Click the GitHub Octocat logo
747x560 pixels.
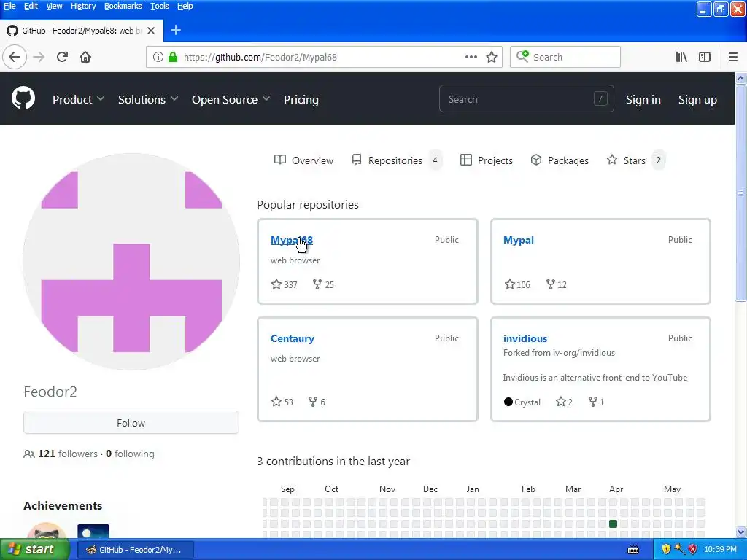23,98
